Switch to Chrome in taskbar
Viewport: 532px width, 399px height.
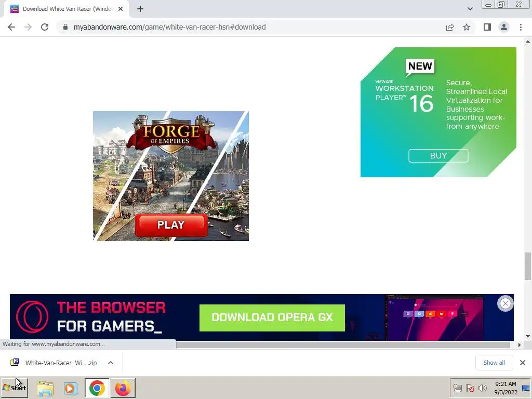tap(97, 388)
